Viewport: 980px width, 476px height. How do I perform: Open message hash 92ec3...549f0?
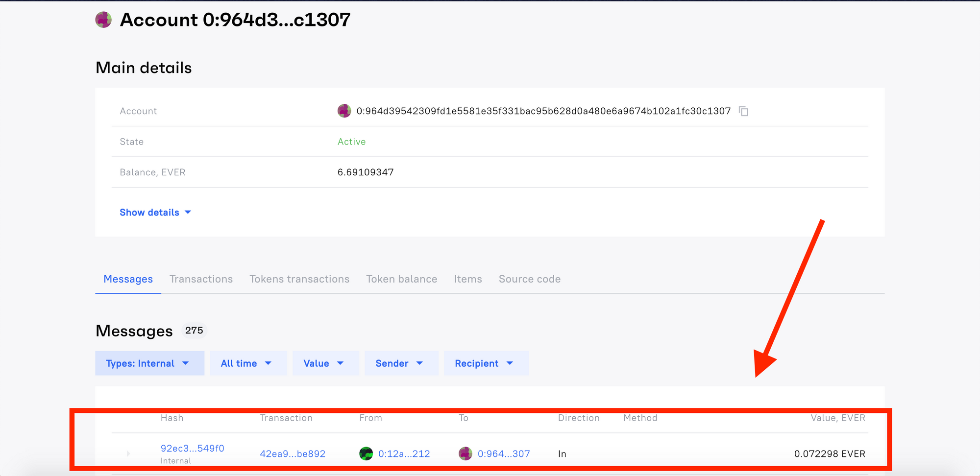pyautogui.click(x=193, y=448)
